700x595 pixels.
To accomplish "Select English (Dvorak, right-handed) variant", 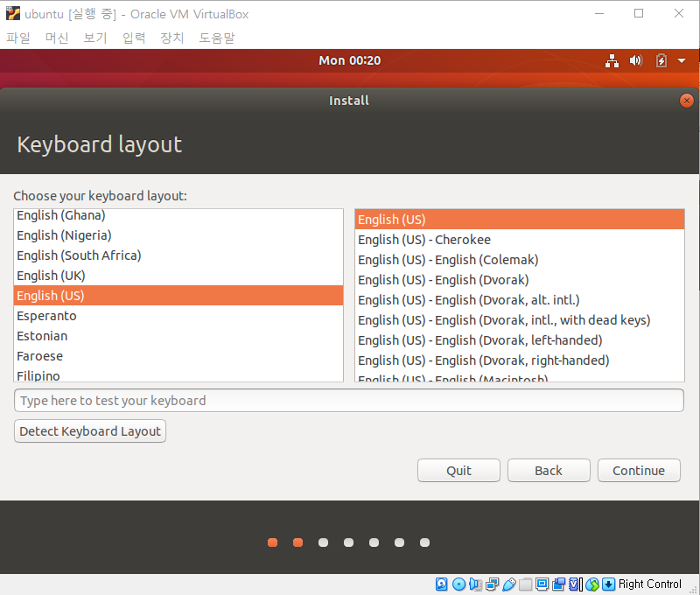I will click(x=520, y=360).
